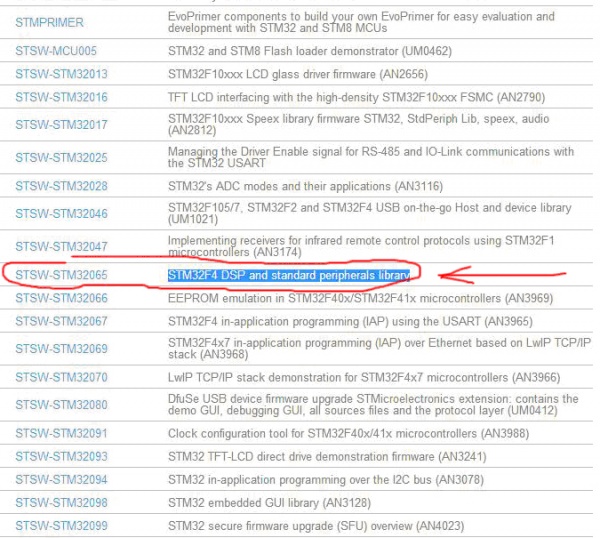
Task: Click the IAP over Ethernet LwIP (AN3968) text
Action: coord(380,349)
